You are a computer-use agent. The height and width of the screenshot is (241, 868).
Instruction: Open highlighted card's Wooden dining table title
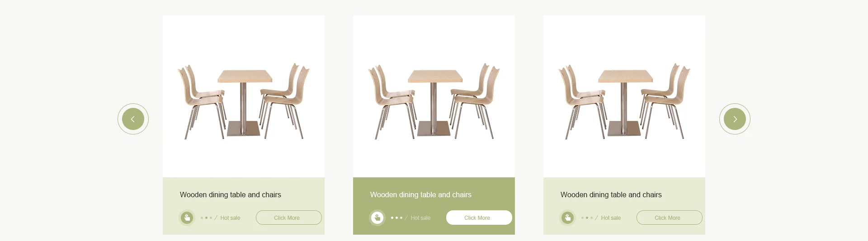[421, 195]
